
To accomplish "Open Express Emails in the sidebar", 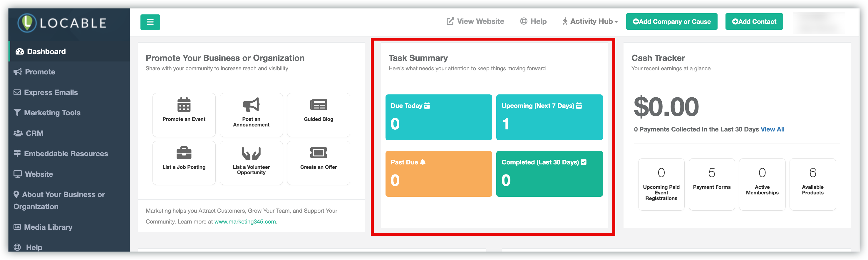I will tap(51, 92).
